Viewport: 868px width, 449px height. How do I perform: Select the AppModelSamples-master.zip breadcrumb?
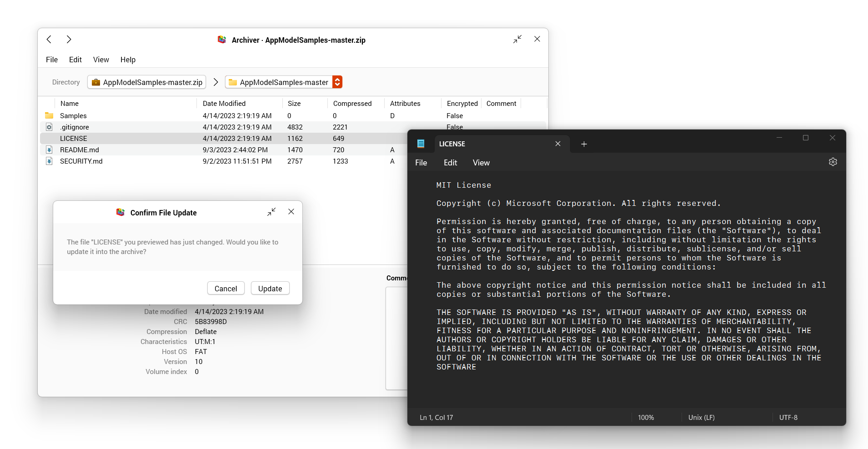[147, 82]
